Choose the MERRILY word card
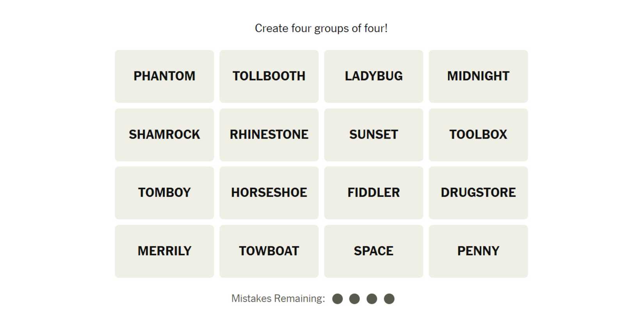The height and width of the screenshot is (322, 644). 164,251
